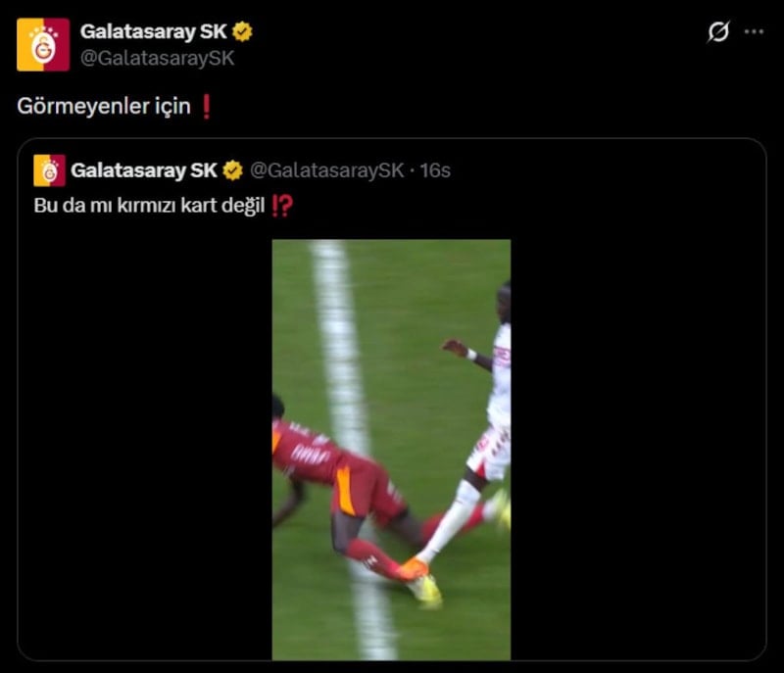Click the football tackle video thumbnail

pyautogui.click(x=391, y=450)
